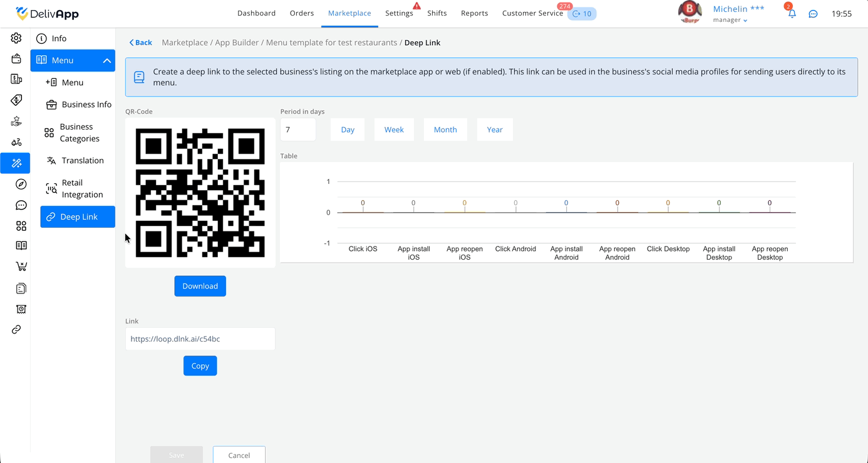
Task: Go to the Orders tab
Action: pyautogui.click(x=302, y=13)
